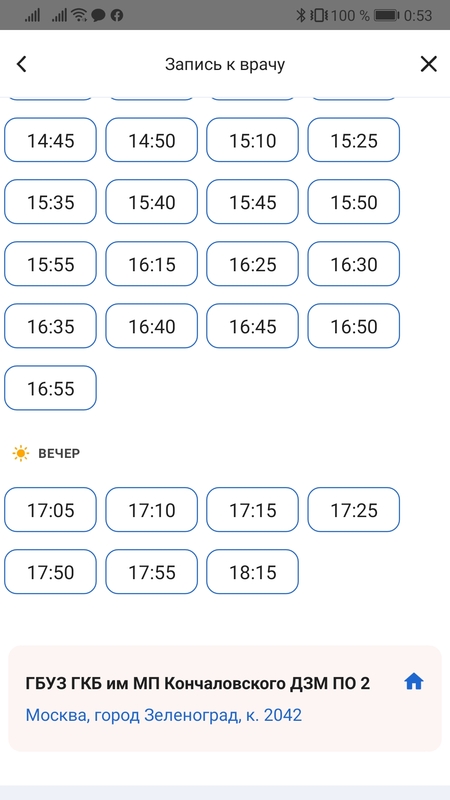Close the appointment booking screen
The image size is (450, 800).
click(428, 64)
